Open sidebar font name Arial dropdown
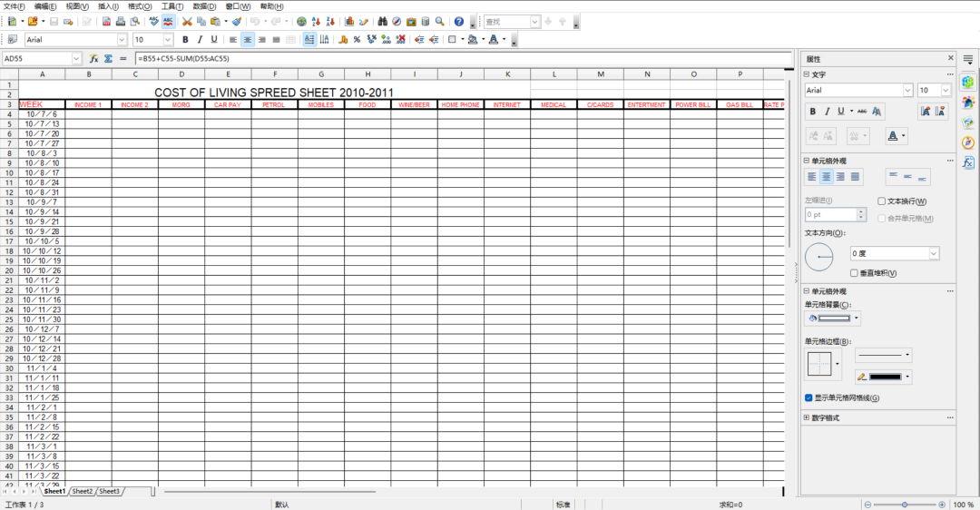Image resolution: width=980 pixels, height=510 pixels. point(907,90)
